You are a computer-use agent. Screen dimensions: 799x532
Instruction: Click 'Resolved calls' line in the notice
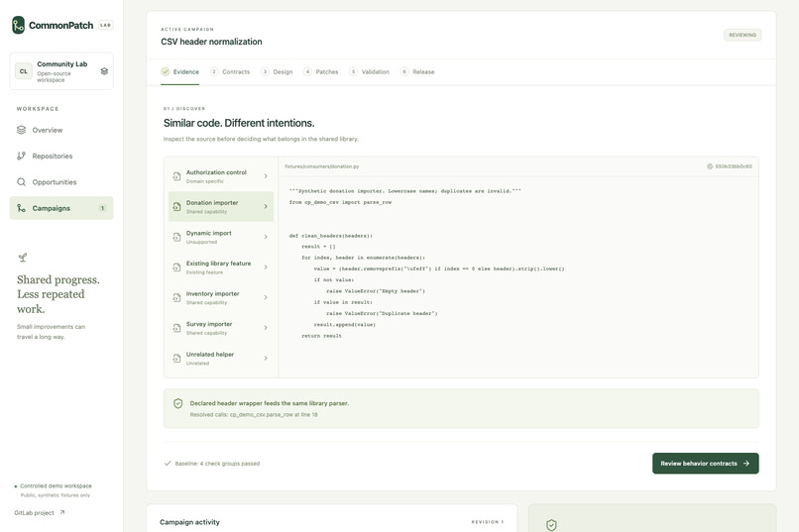pos(254,414)
